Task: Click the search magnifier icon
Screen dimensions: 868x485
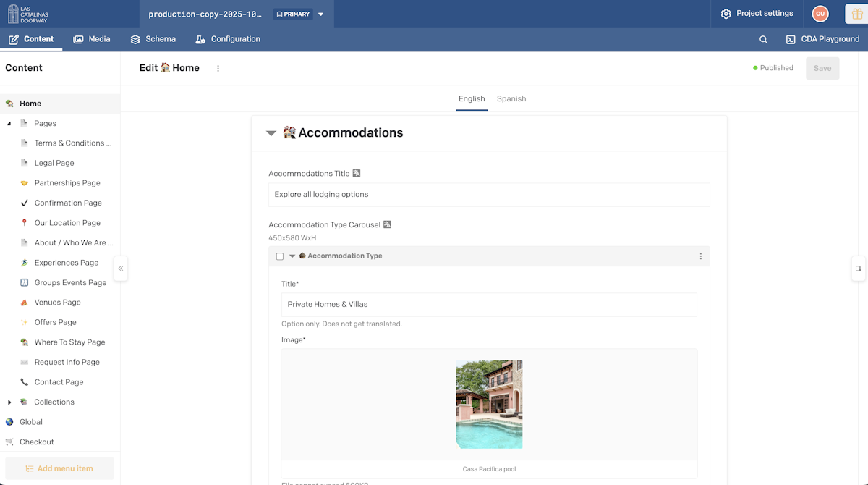Action: point(763,40)
